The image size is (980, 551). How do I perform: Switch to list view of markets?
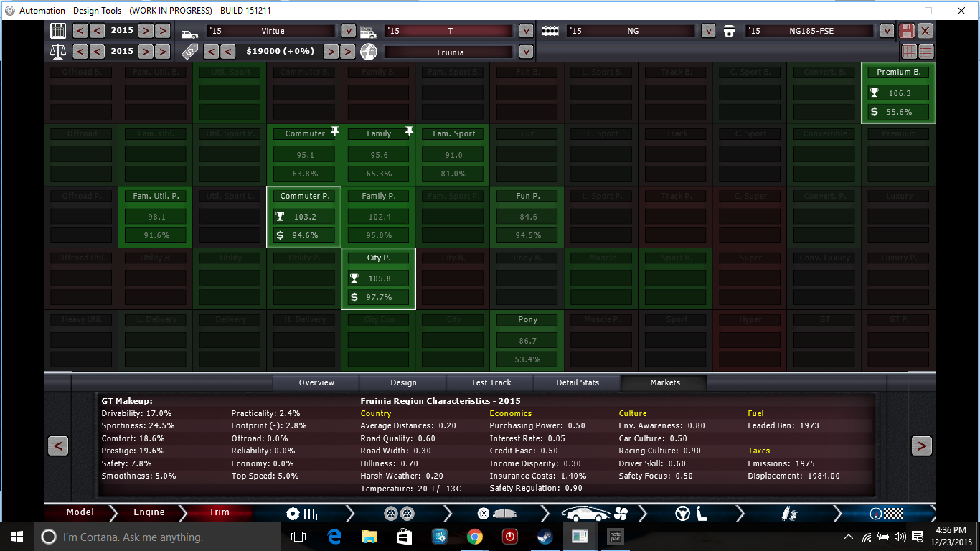(926, 52)
